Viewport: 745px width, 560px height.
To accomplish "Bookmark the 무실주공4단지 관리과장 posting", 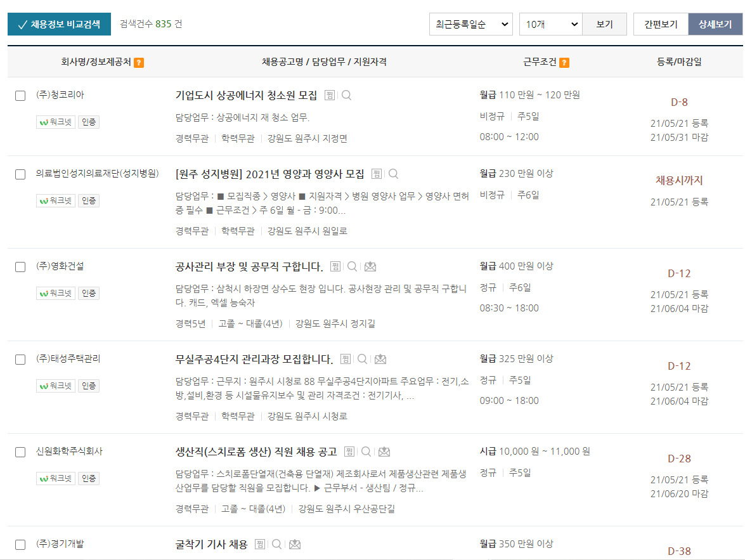I will pos(346,359).
